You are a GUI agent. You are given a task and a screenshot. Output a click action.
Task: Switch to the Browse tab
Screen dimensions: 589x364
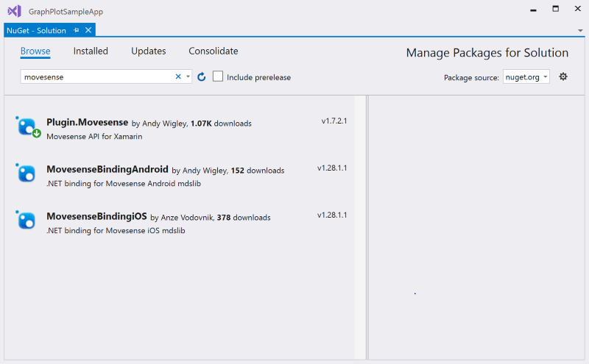click(35, 51)
